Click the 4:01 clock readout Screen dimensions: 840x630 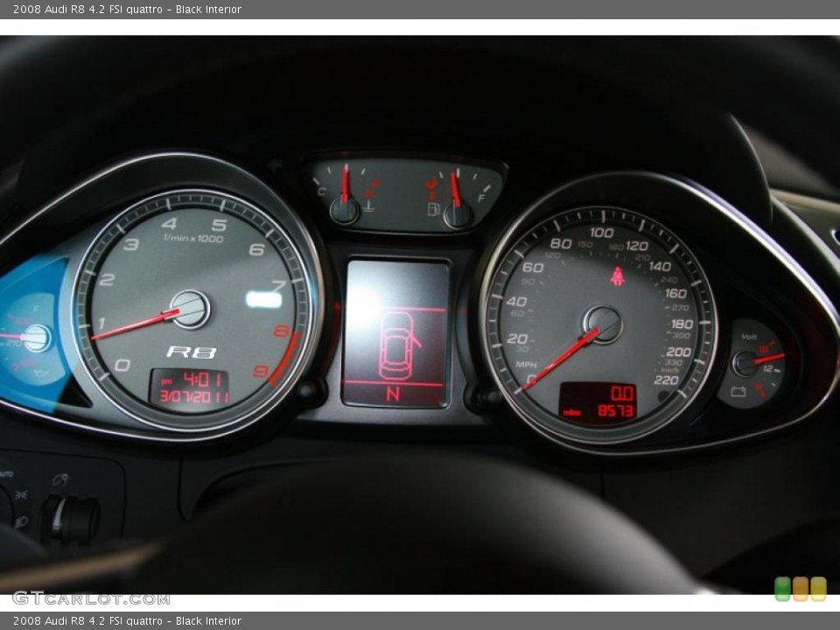202,380
